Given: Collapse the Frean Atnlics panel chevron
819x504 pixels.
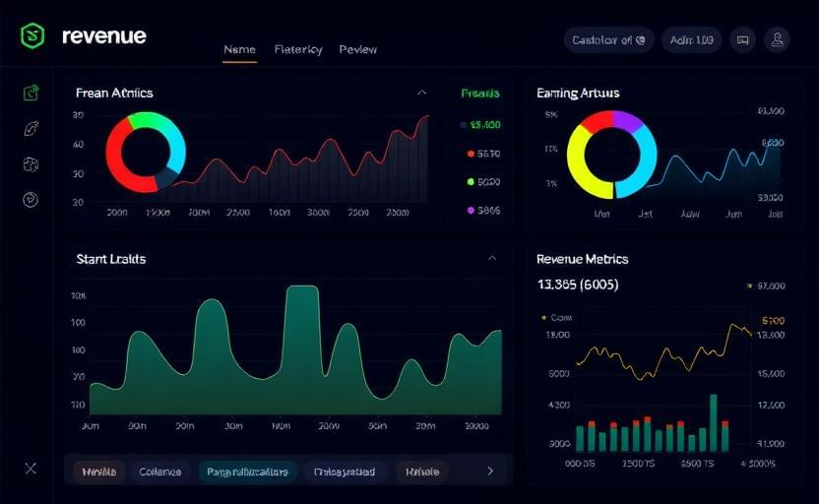Looking at the screenshot, I should tap(422, 93).
